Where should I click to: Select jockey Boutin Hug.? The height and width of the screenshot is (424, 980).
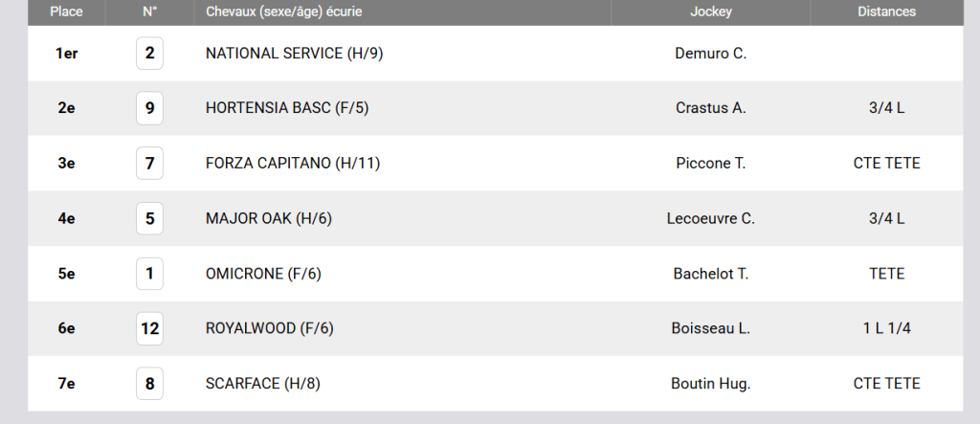[x=711, y=384]
